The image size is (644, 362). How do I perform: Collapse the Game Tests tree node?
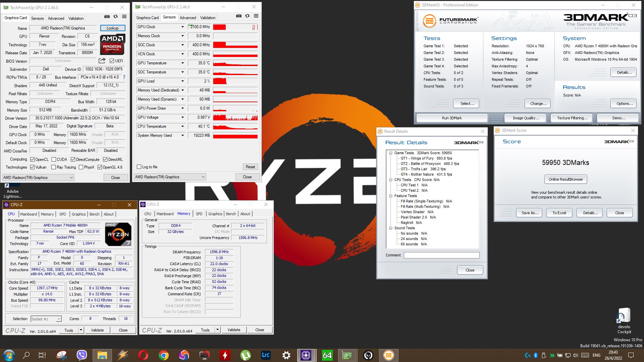pos(391,153)
